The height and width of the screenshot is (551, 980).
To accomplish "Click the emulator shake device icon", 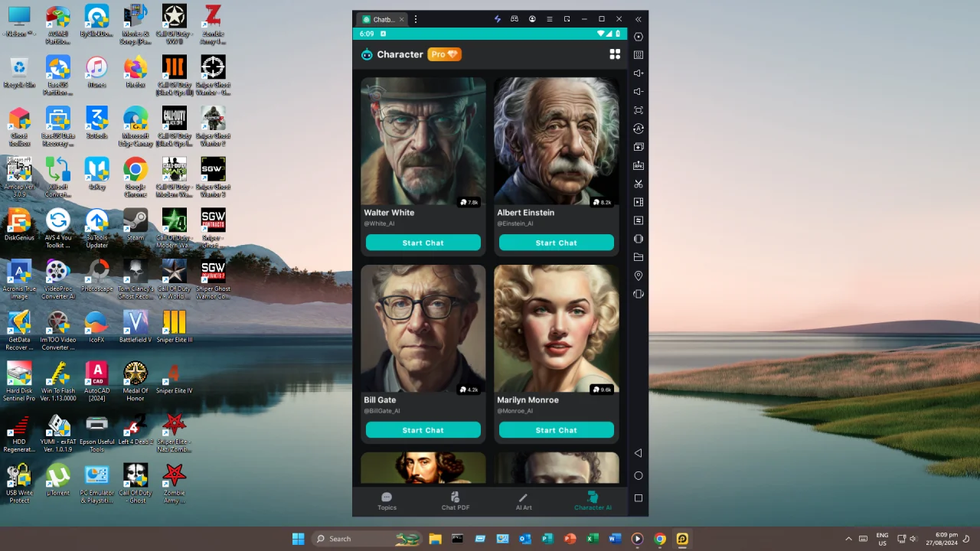I will click(639, 294).
